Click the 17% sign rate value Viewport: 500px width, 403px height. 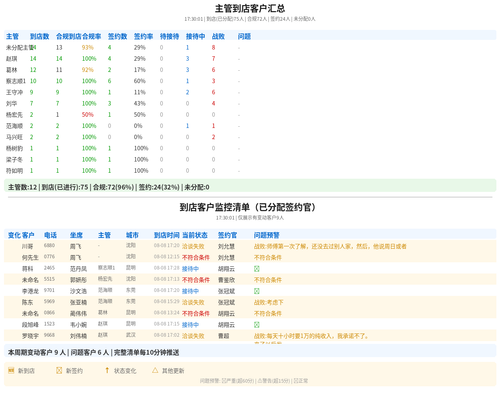coord(140,70)
